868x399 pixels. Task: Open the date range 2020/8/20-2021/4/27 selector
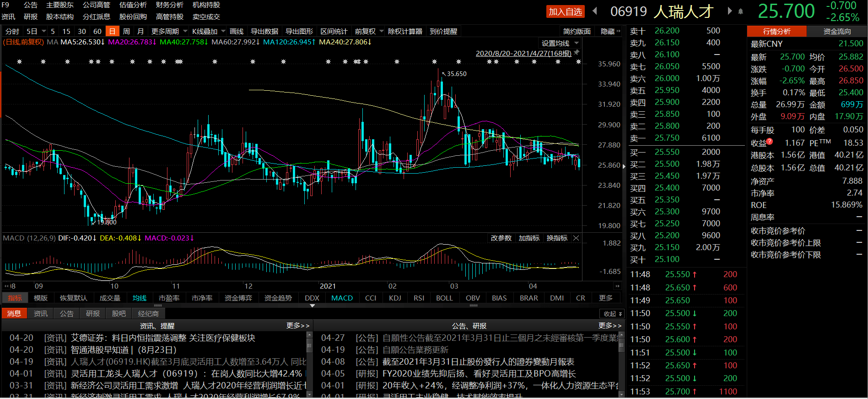523,53
